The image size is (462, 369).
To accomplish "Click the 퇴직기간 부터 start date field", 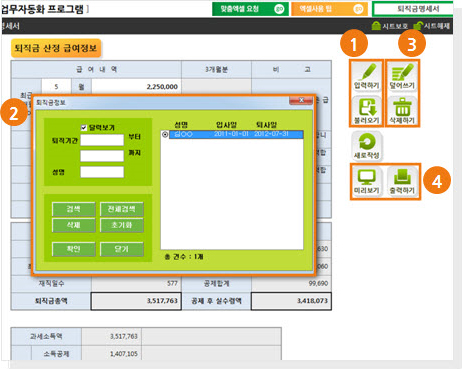I will click(102, 140).
